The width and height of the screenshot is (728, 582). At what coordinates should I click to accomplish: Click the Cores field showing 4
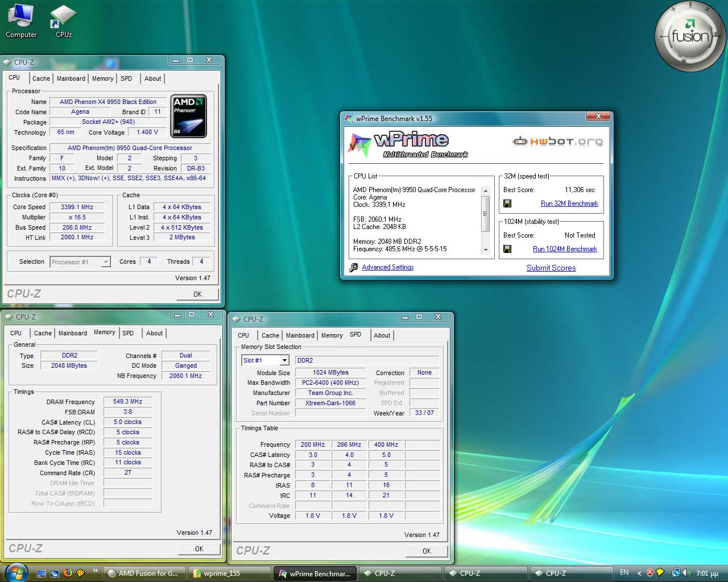coord(149,261)
